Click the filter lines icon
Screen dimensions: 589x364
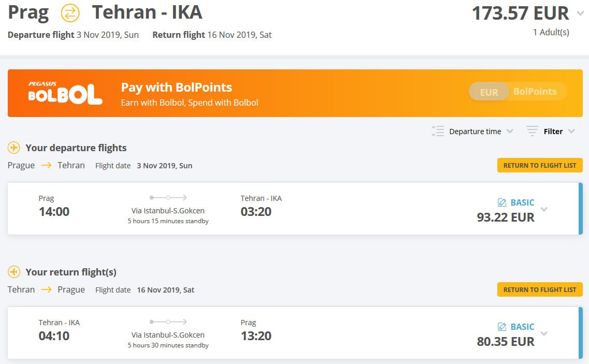pyautogui.click(x=532, y=131)
